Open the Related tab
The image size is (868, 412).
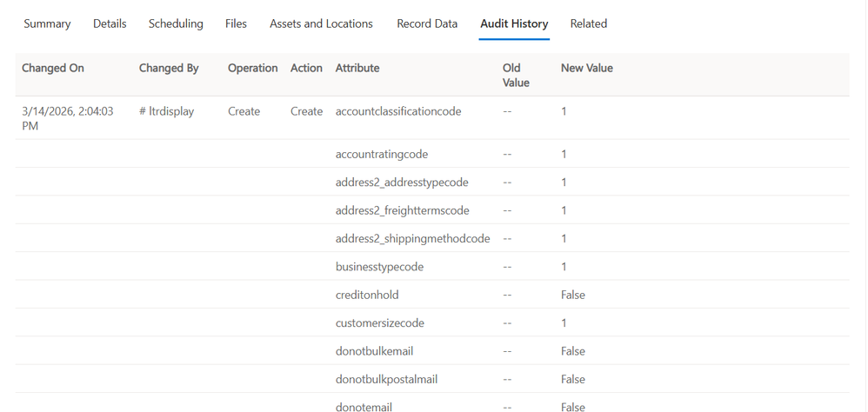(589, 23)
